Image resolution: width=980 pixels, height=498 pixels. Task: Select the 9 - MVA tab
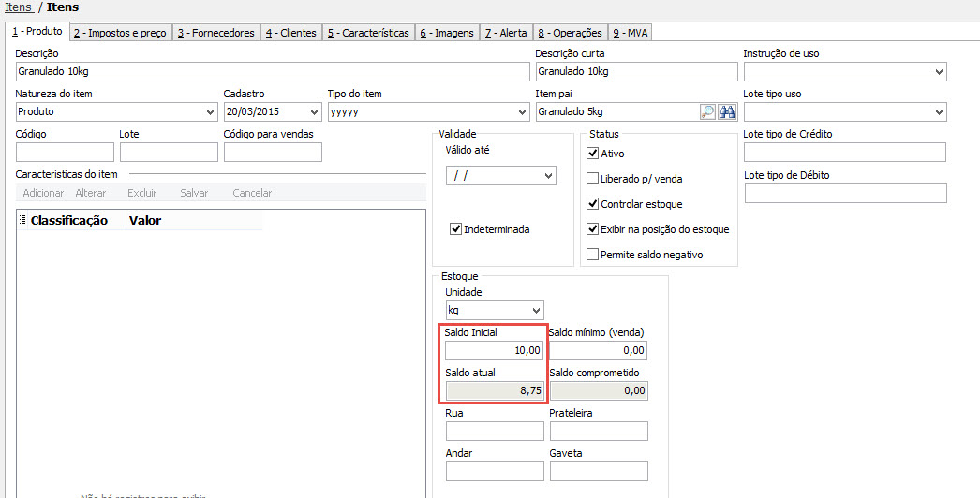[x=630, y=33]
